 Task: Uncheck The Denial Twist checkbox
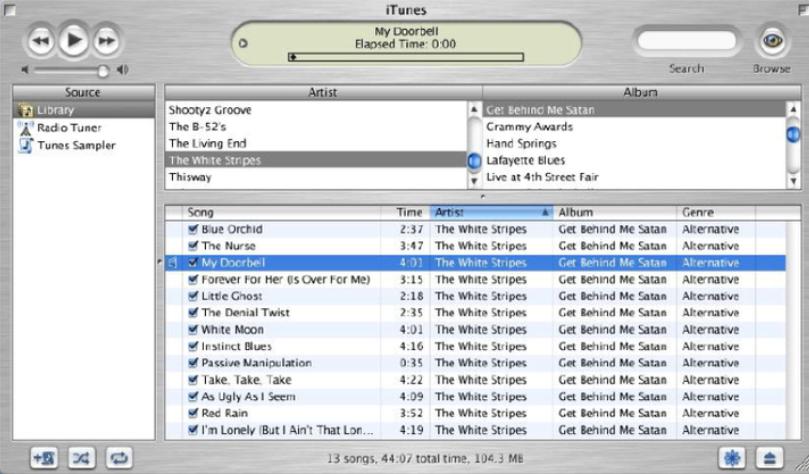(193, 312)
